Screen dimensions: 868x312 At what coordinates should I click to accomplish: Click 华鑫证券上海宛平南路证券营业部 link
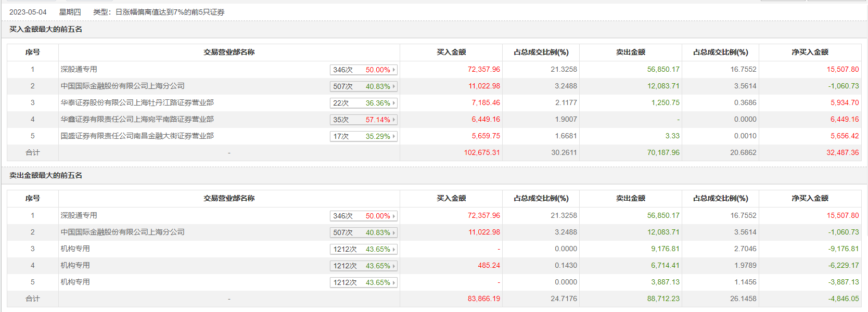click(137, 119)
